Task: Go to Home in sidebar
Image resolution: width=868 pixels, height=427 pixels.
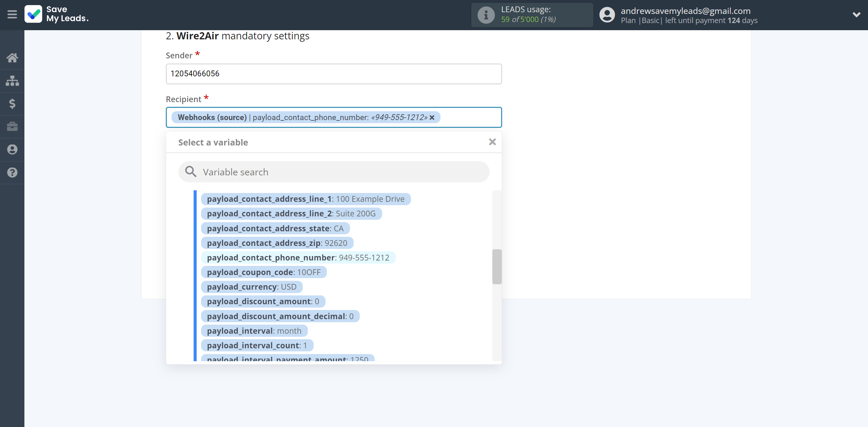Action: (x=12, y=58)
